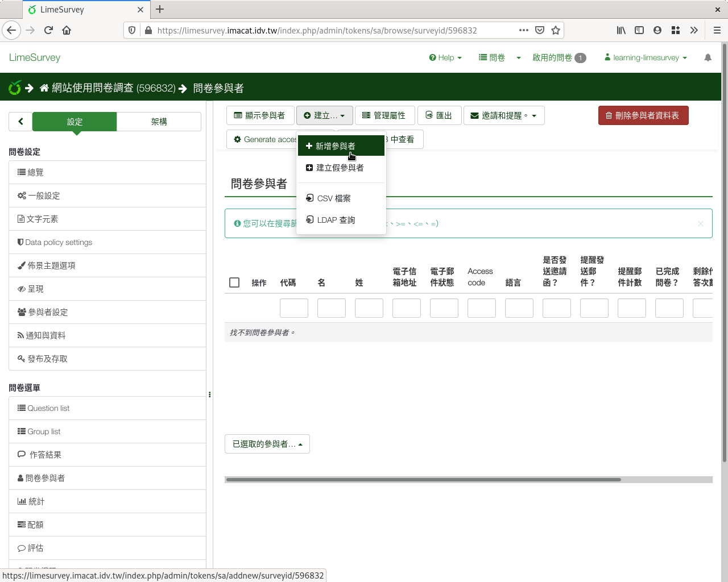Expand the 建立… create dropdown
The width and height of the screenshot is (728, 582).
[x=325, y=115]
